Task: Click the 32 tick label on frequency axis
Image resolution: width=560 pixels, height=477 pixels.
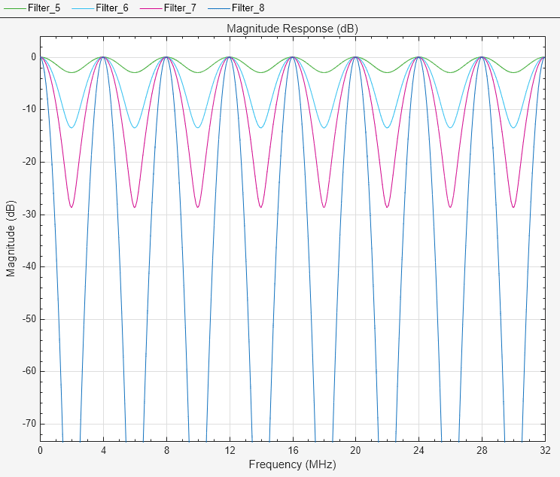Action: click(x=545, y=451)
